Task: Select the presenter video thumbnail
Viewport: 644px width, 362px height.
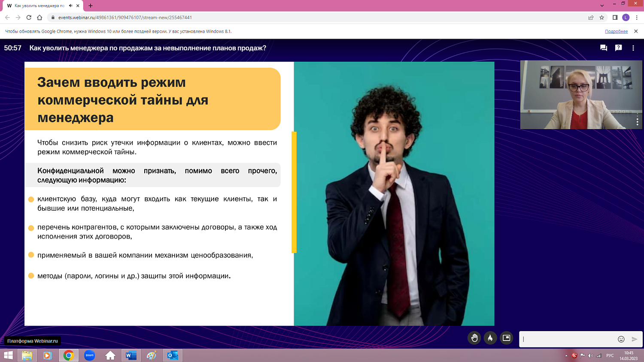Action: 581,95
